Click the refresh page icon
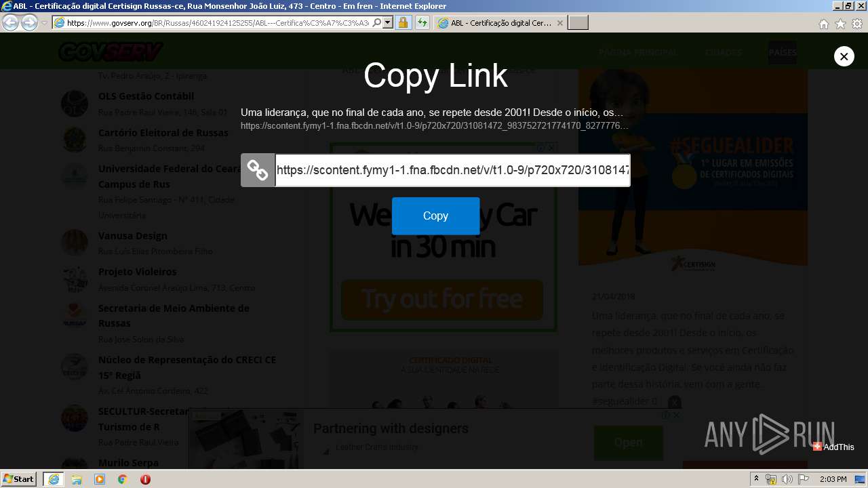Viewport: 868px width, 488px height. point(422,23)
